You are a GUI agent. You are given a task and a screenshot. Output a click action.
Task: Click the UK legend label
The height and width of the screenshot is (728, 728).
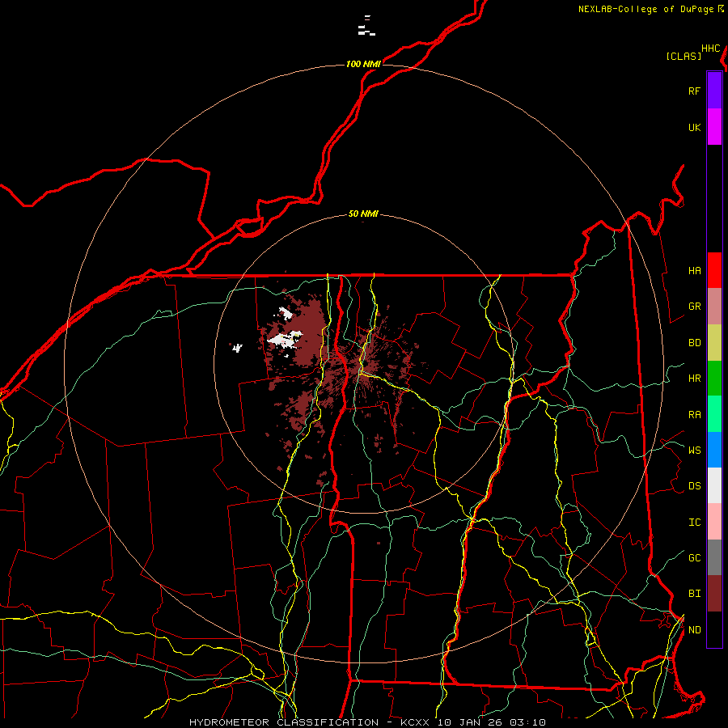694,127
